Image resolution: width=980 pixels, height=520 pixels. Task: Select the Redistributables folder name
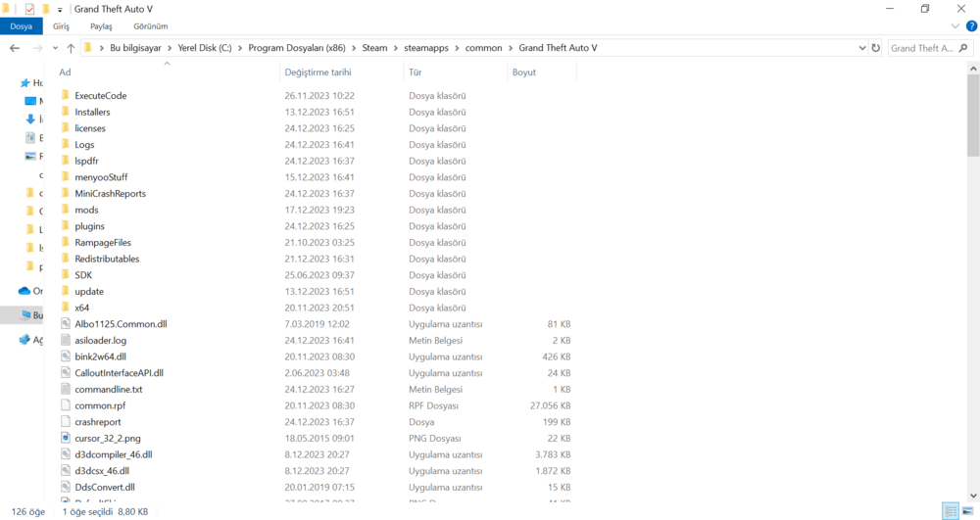click(x=107, y=259)
